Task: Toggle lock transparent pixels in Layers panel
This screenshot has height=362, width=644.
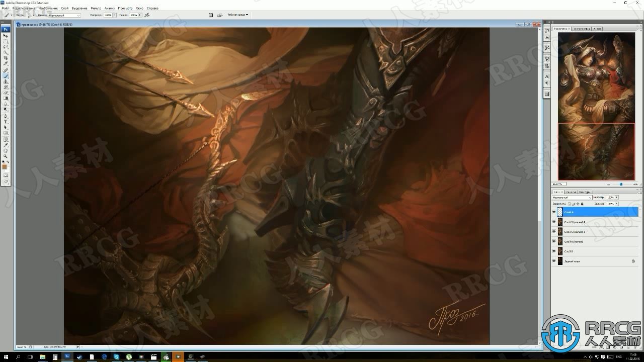Action: 569,204
